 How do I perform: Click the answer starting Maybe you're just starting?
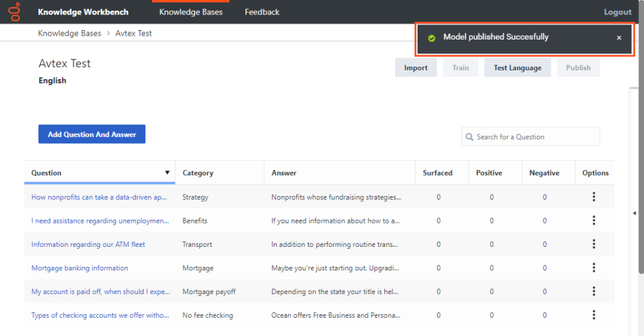tap(335, 268)
